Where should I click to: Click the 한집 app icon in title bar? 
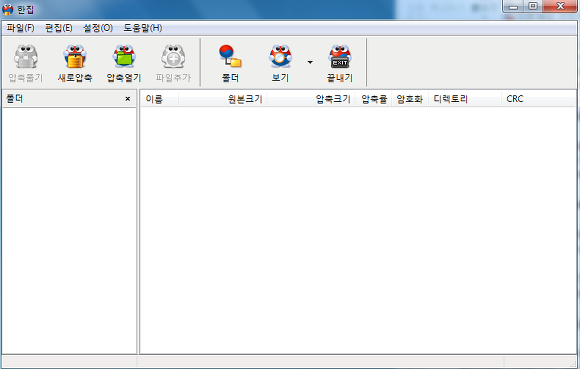[7, 9]
